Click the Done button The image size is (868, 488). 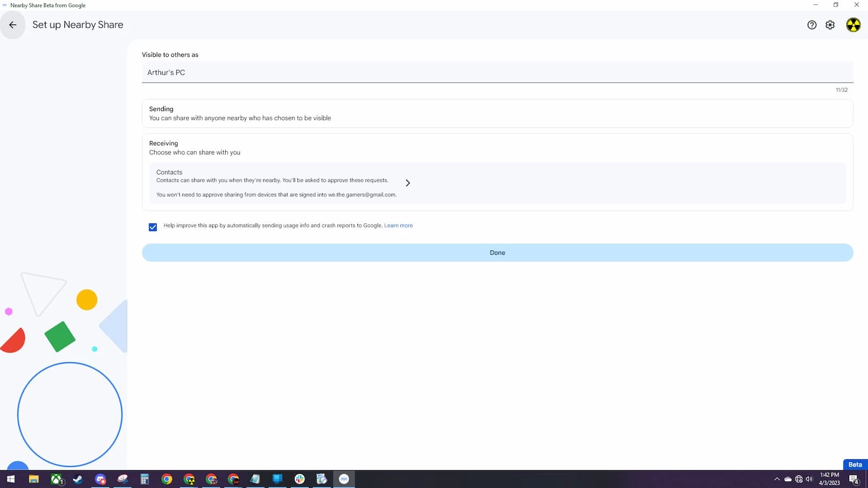(497, 253)
